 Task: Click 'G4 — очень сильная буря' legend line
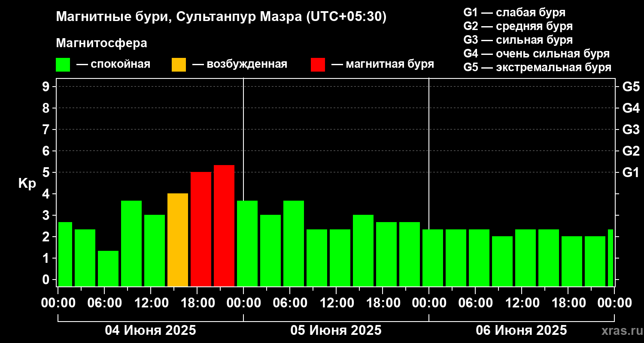click(x=537, y=54)
